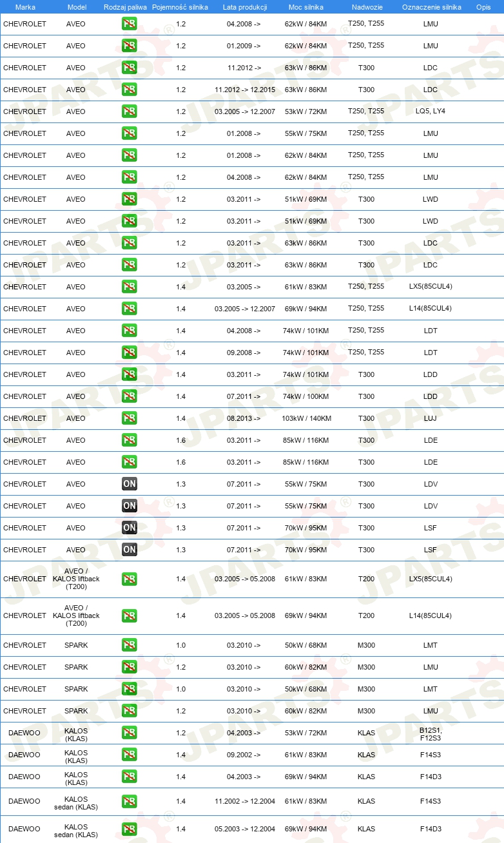Click the T200 body cell in the LX5(85CUL4) row
Screen dimensions: 504x843
click(366, 579)
